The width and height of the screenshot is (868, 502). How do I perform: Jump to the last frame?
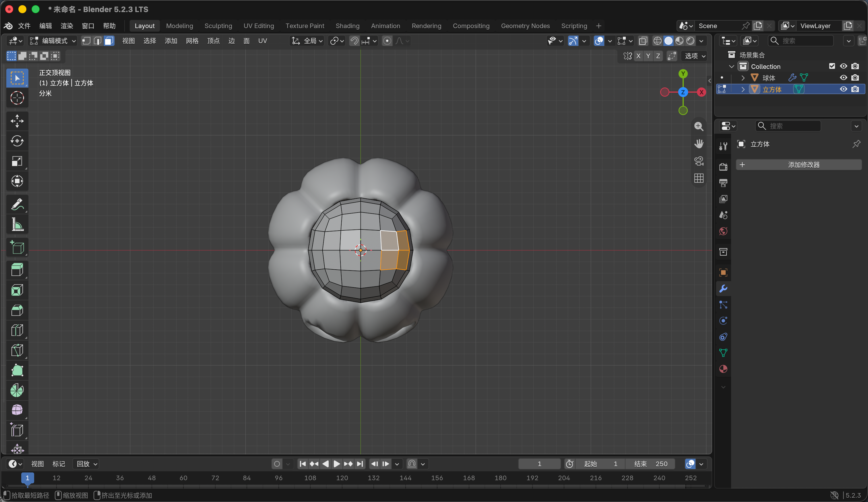(360, 464)
